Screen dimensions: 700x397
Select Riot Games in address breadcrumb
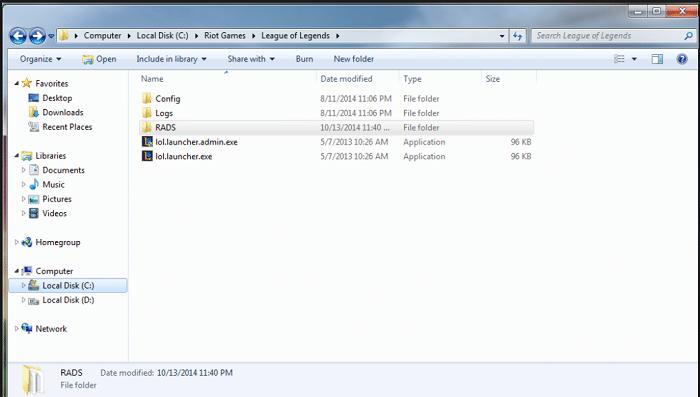pos(225,36)
